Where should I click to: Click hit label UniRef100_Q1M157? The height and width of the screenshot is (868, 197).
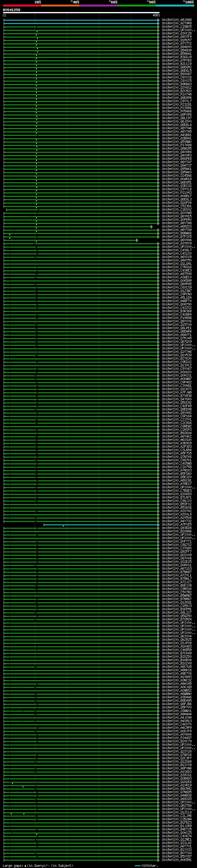(x=177, y=40)
